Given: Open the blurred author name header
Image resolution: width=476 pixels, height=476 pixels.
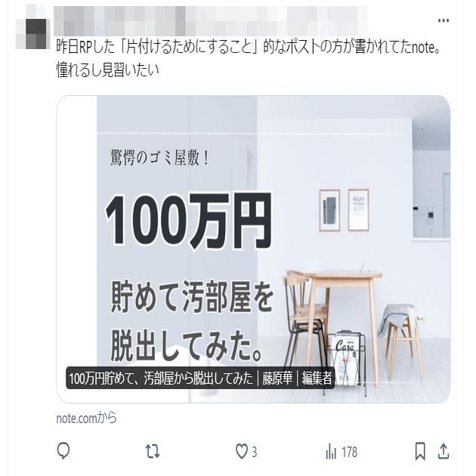Looking at the screenshot, I should pyautogui.click(x=211, y=20).
